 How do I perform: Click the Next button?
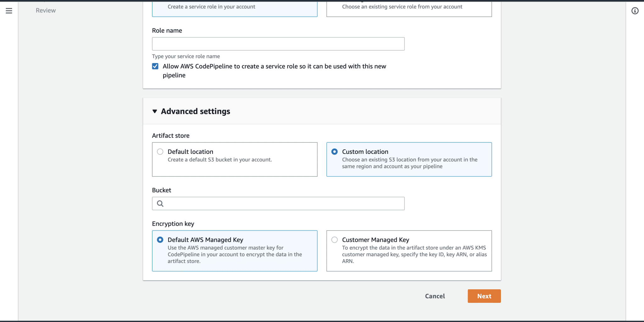[x=484, y=296]
